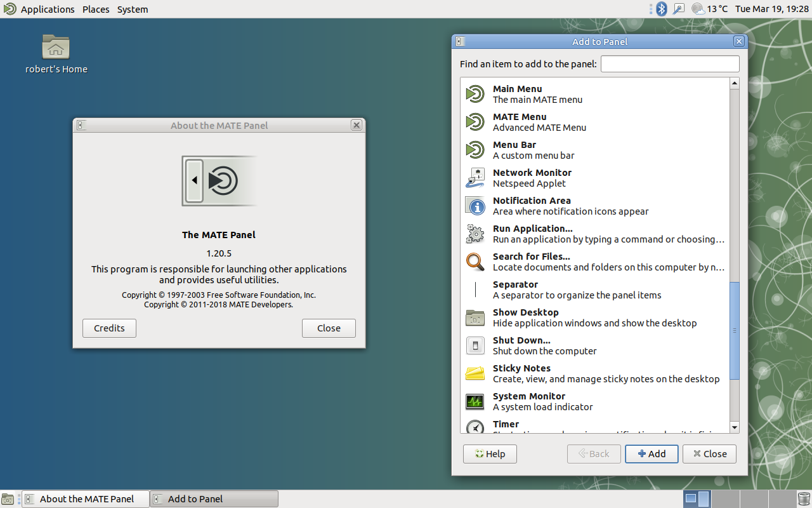Select the Network Monitor applet icon

coord(475,178)
